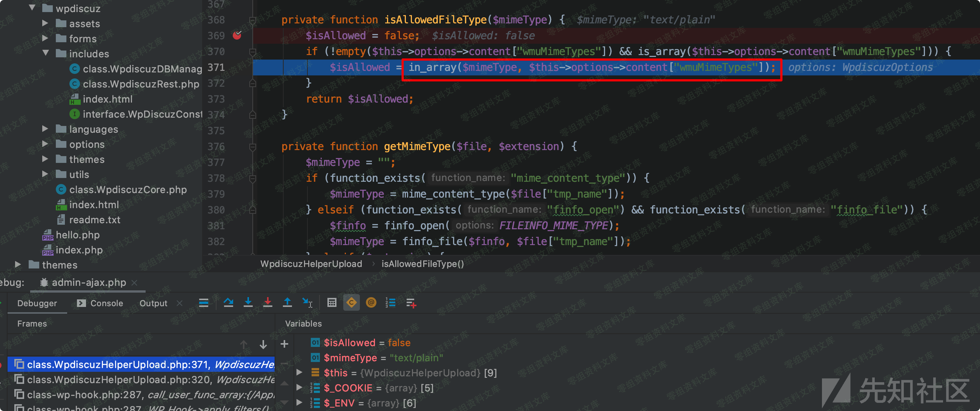The width and height of the screenshot is (980, 411).
Task: Click the add to watches list icon
Action: click(x=411, y=303)
